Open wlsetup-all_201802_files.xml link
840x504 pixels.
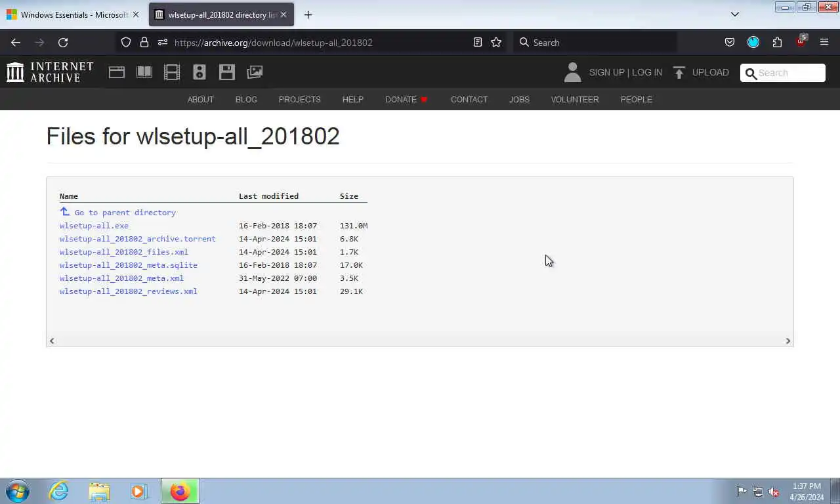(123, 252)
